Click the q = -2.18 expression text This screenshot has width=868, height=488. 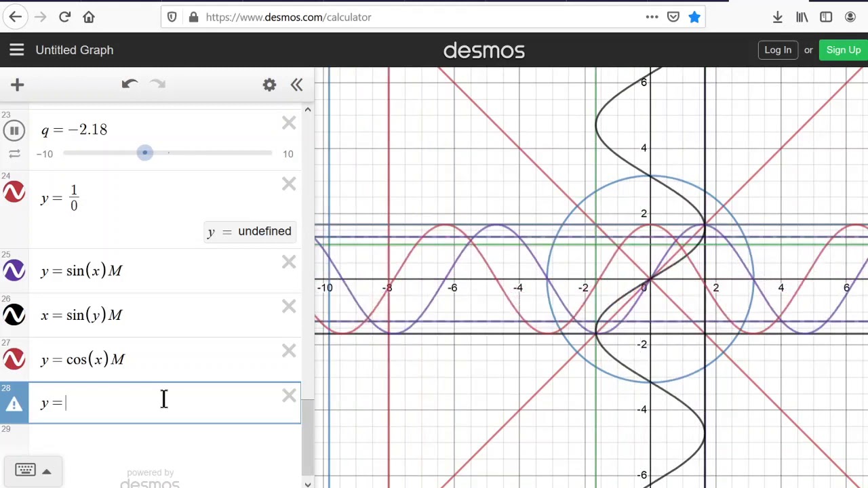[74, 130]
